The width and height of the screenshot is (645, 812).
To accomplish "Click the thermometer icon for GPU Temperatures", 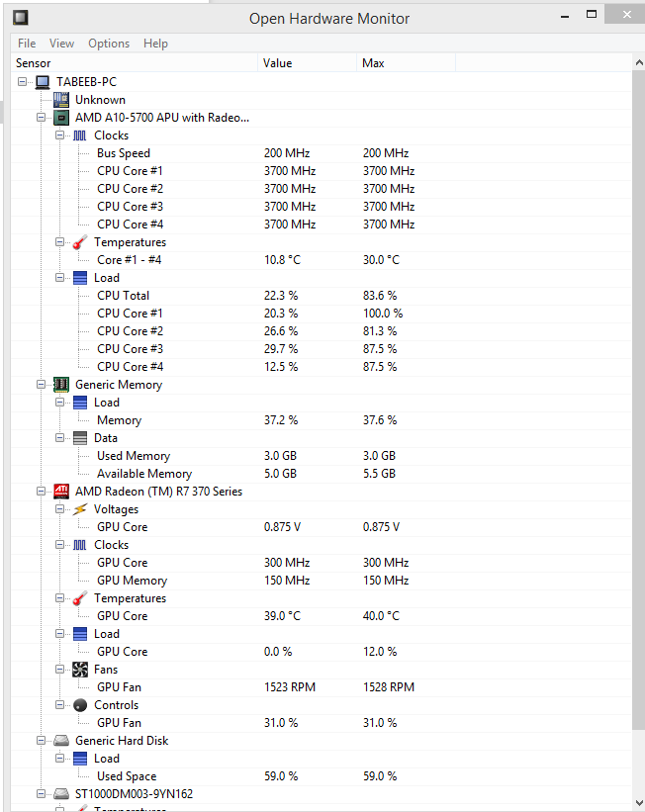I will pyautogui.click(x=80, y=598).
